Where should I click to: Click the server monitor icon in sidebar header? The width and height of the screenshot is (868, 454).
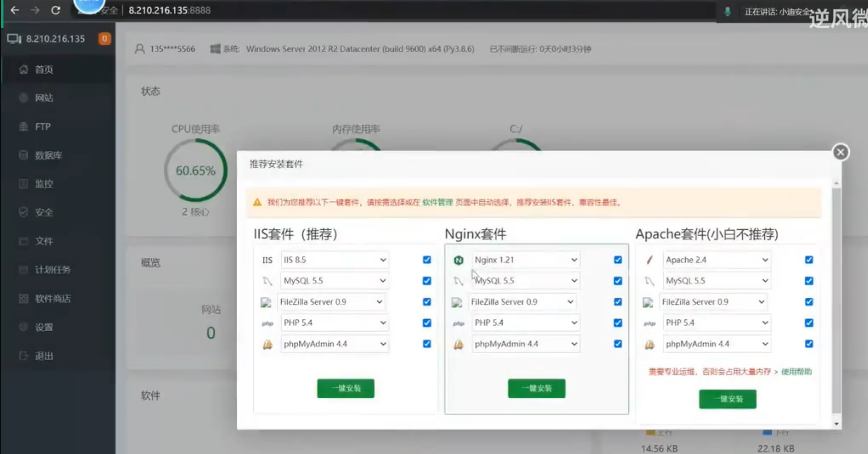14,39
